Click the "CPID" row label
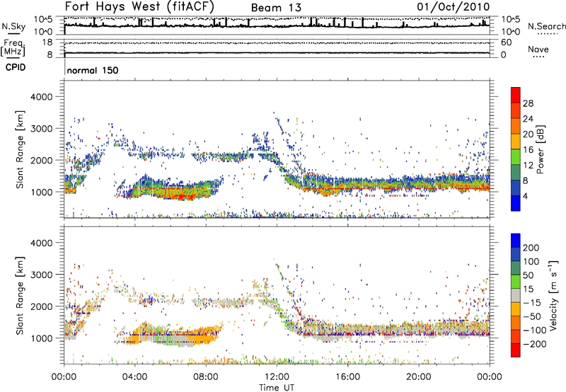This screenshot has width=566, height=392. [16, 67]
